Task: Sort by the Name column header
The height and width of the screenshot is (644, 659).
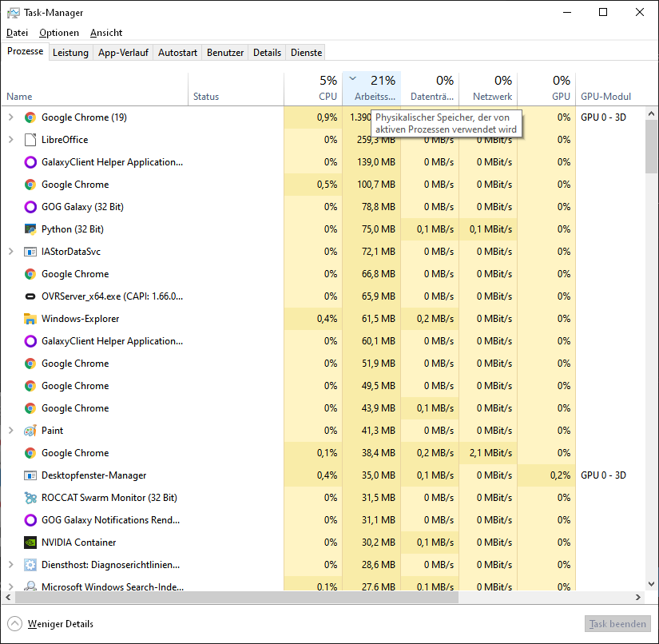Action: click(x=95, y=89)
